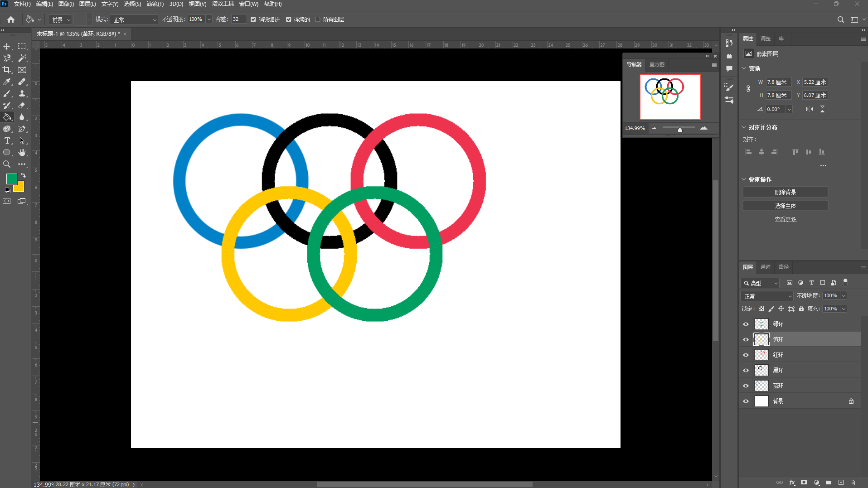Hide the 黑环 layer
This screenshot has height=488, width=868.
tap(746, 370)
